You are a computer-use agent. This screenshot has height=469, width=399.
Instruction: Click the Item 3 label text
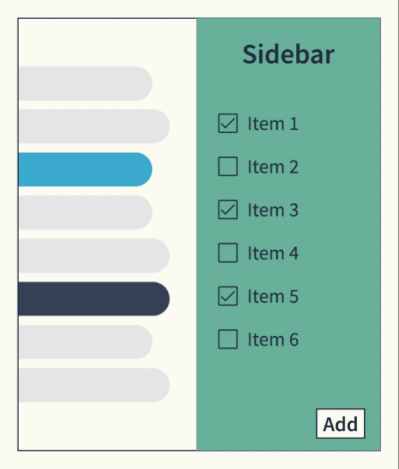(x=273, y=210)
